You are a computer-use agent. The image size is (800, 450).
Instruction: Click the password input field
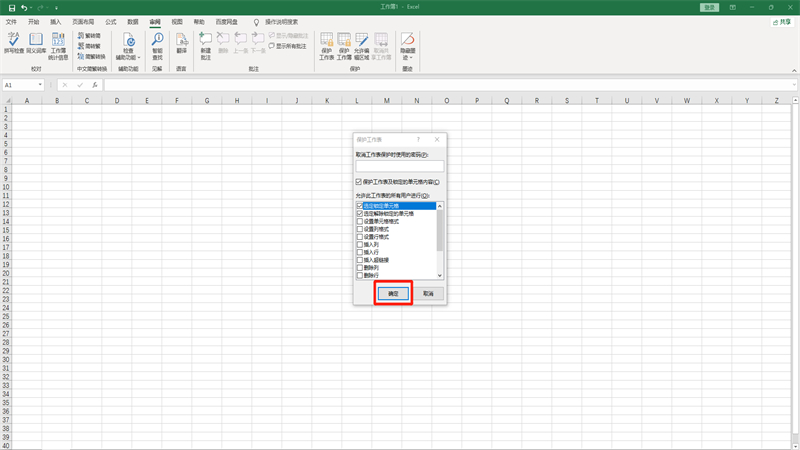click(x=399, y=166)
